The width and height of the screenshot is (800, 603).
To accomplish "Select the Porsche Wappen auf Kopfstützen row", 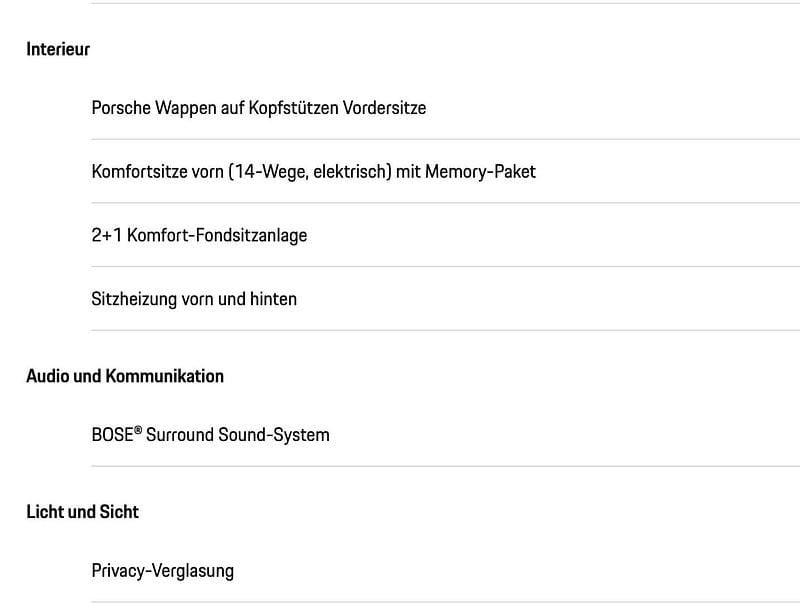I will 258,107.
